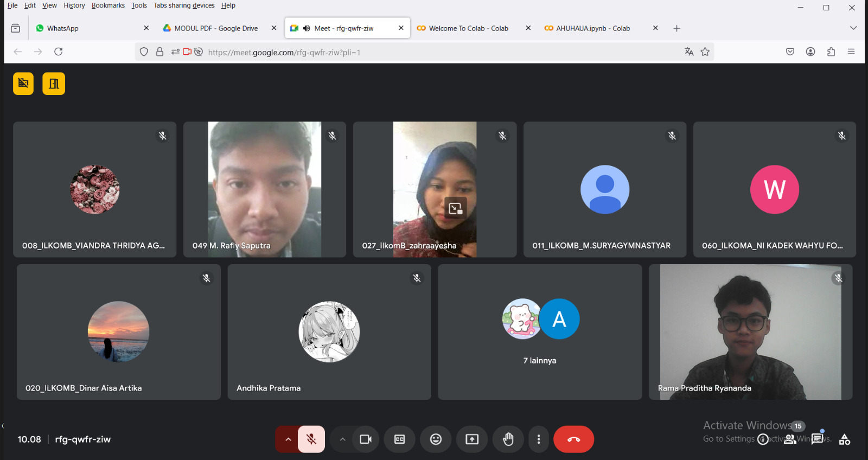868x460 pixels.
Task: Click the 7 lainnya participants tile
Action: click(540, 332)
